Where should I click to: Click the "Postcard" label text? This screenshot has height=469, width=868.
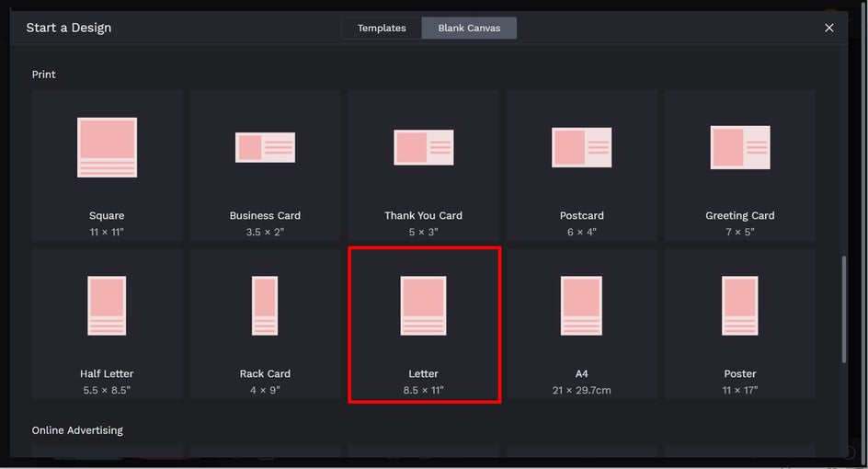click(582, 215)
